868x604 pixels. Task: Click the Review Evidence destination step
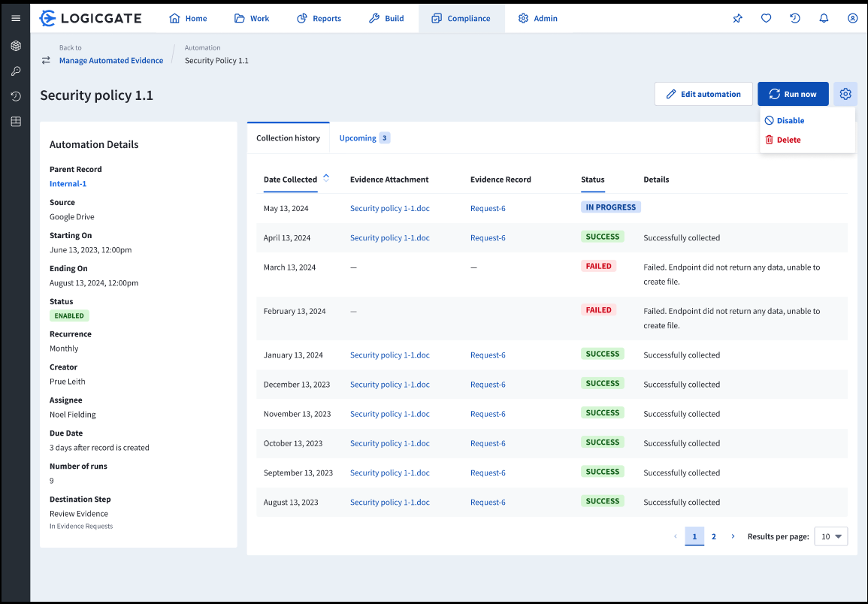[x=79, y=514]
